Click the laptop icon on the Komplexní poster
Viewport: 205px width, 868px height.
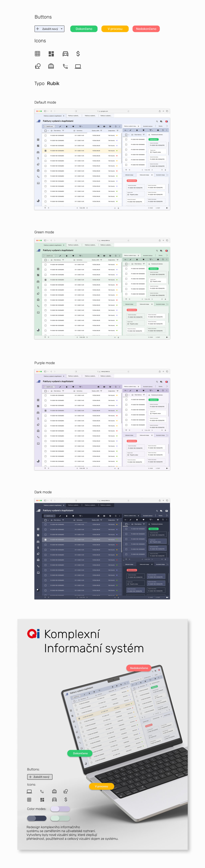29,791
